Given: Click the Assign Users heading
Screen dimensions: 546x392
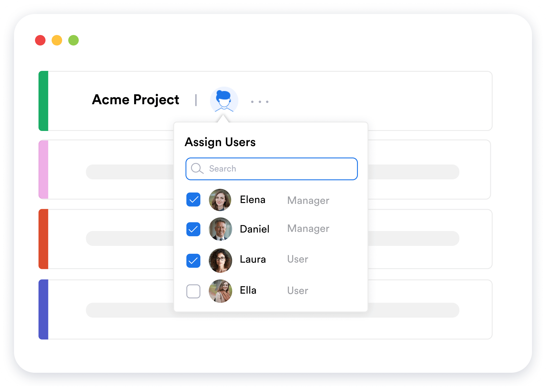Looking at the screenshot, I should 220,142.
